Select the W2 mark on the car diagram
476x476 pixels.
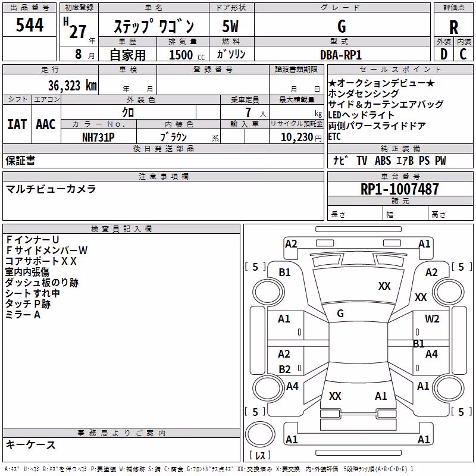432,319
